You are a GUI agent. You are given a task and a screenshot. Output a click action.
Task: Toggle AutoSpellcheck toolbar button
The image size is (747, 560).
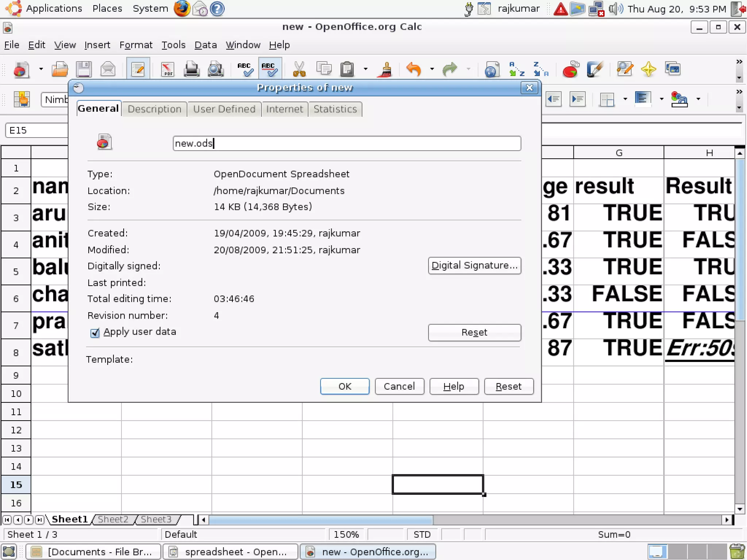[x=270, y=69]
